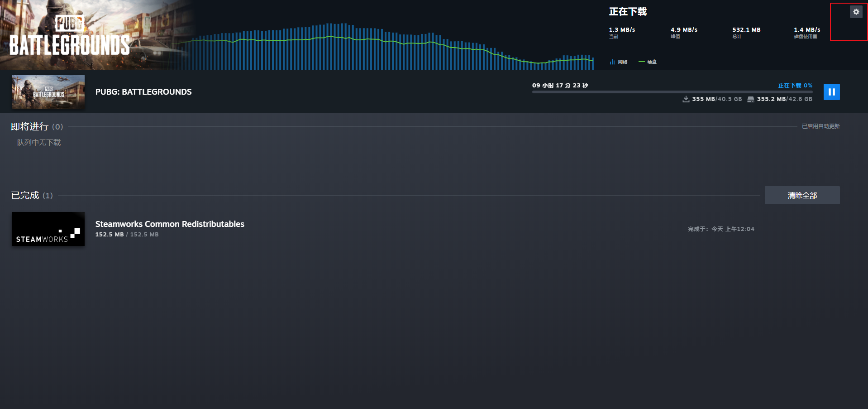The height and width of the screenshot is (409, 868).
Task: Click the 正在下载 0% status text
Action: click(795, 86)
